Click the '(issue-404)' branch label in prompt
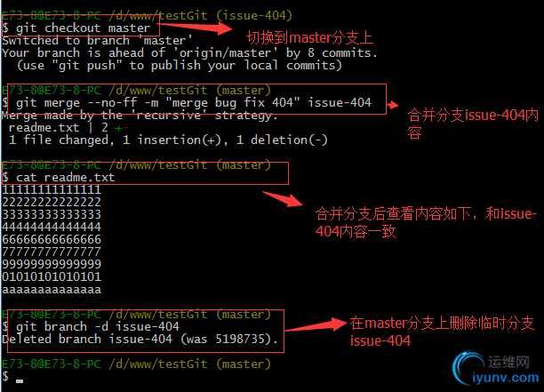The height and width of the screenshot is (392, 544). 254,15
